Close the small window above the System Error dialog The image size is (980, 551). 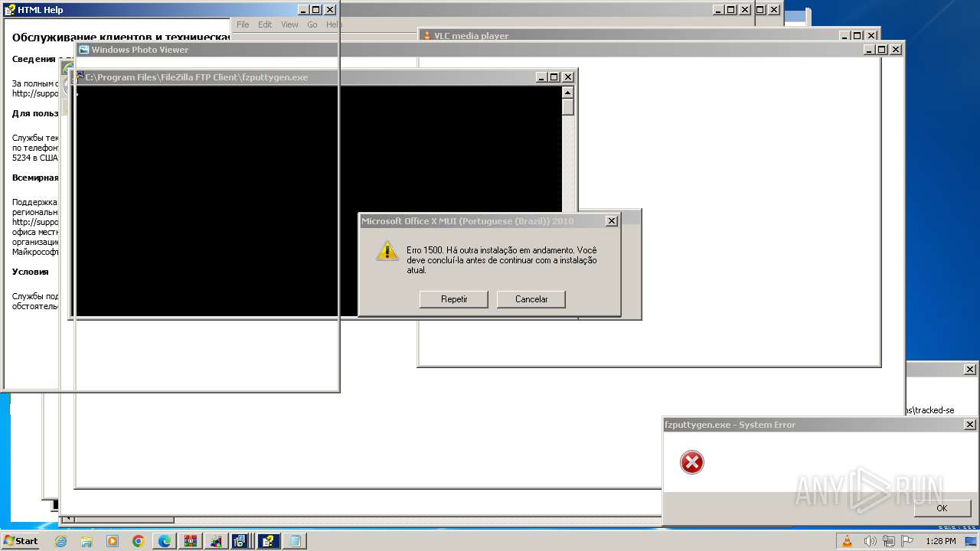[969, 370]
